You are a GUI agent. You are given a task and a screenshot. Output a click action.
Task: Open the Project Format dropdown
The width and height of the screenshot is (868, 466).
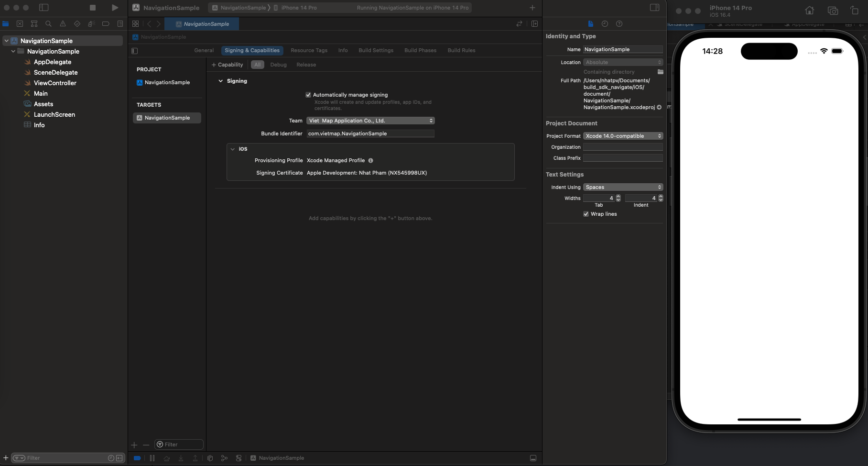(x=623, y=136)
